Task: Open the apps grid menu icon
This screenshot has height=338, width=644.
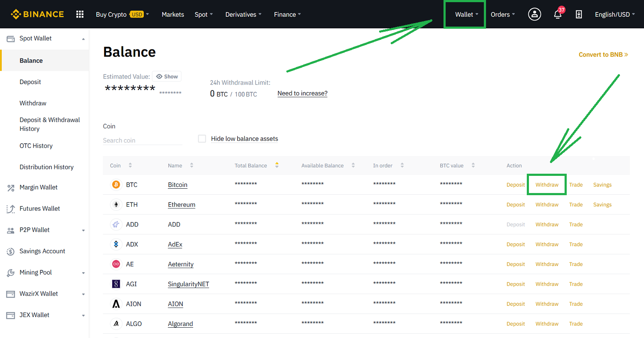Action: pos(80,14)
